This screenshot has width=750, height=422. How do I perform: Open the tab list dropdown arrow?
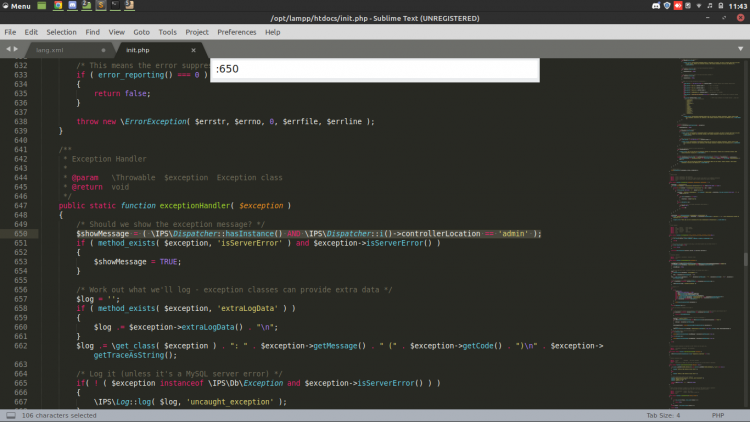738,49
